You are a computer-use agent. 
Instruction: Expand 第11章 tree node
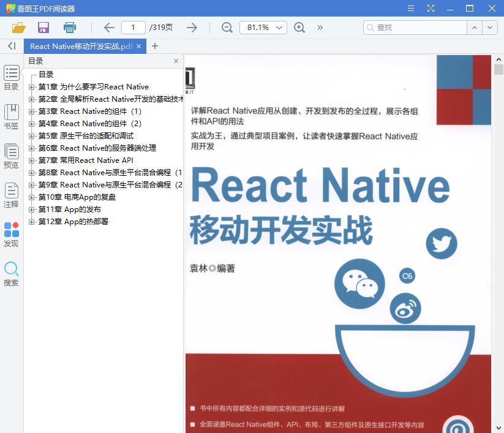31,209
